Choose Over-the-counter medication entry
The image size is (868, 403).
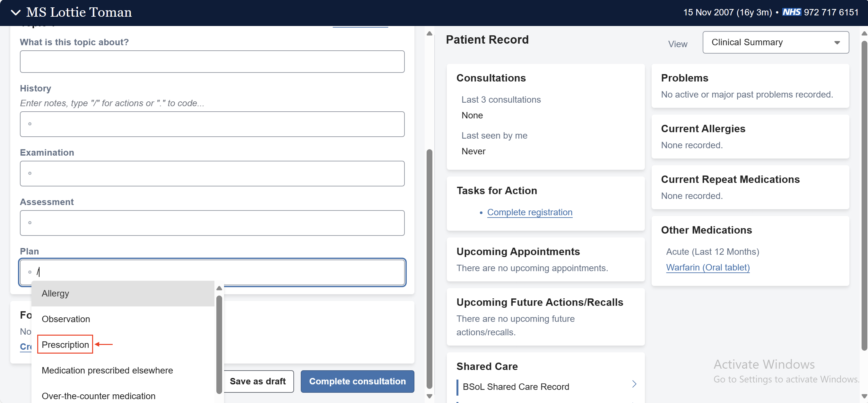99,396
